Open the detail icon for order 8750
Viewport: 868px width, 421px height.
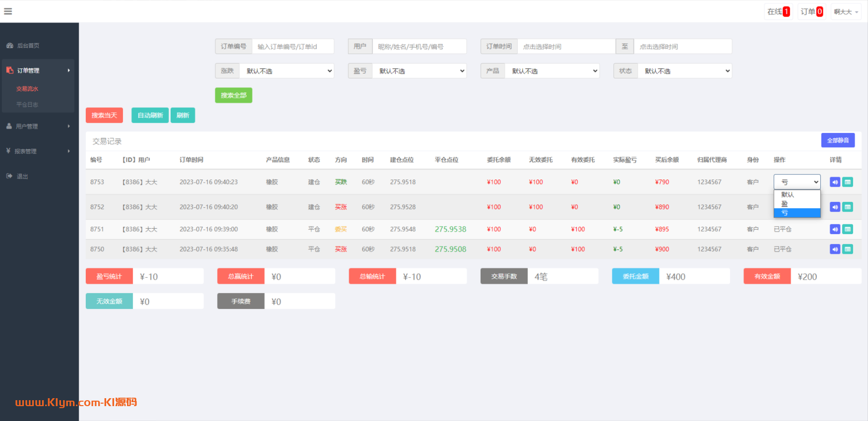(x=848, y=249)
